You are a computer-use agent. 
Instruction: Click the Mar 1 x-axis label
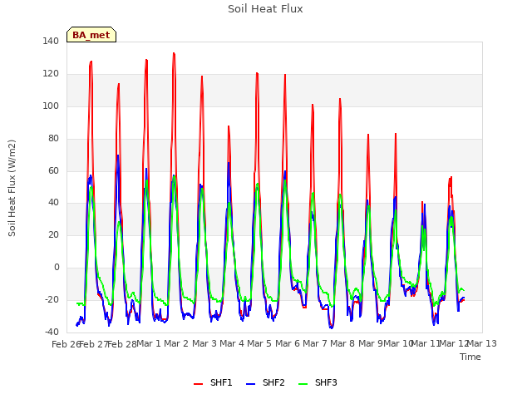point(149,343)
